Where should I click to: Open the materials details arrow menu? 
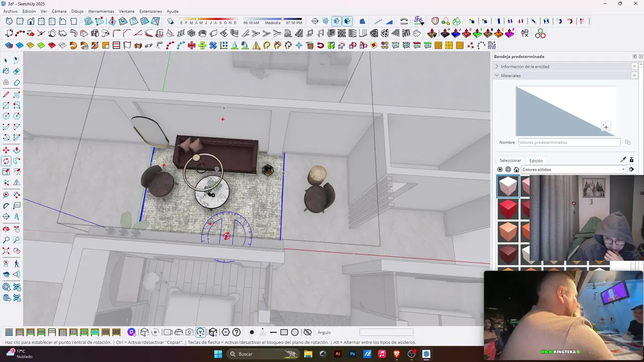[632, 169]
